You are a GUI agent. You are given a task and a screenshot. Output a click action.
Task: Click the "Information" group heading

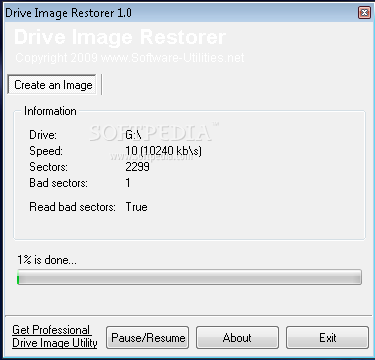50,111
